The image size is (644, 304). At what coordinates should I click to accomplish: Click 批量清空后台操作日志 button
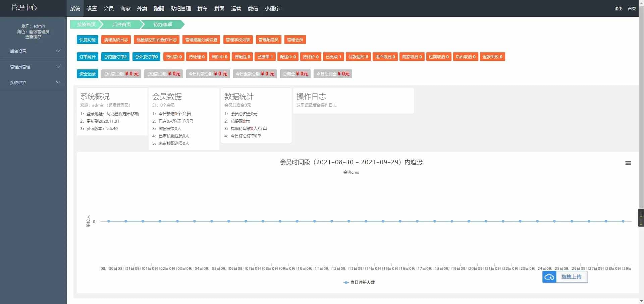[x=156, y=40]
